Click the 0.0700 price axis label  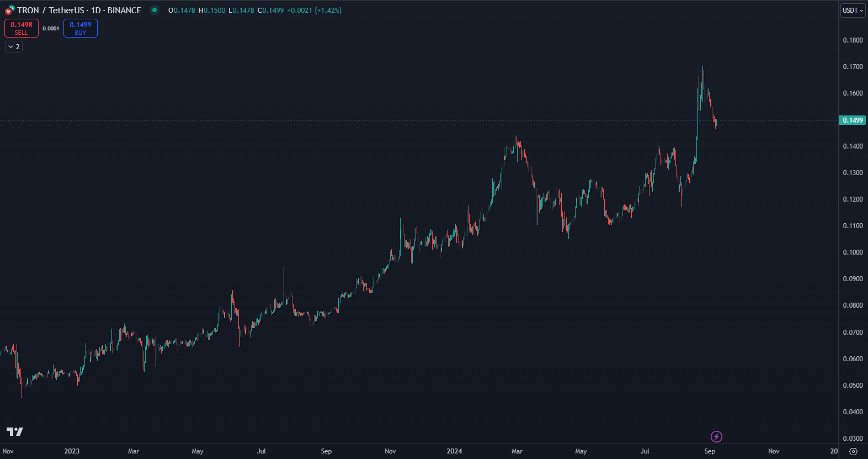853,333
